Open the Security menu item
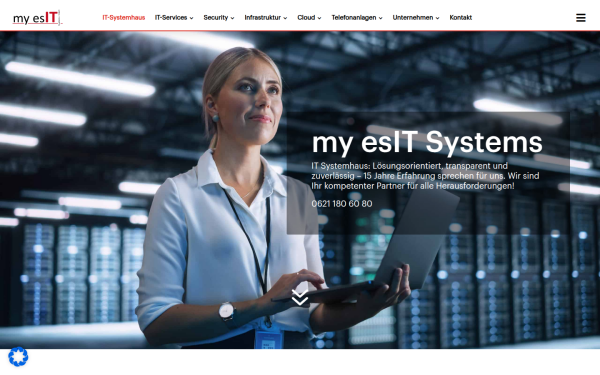600x375 pixels. (x=215, y=18)
